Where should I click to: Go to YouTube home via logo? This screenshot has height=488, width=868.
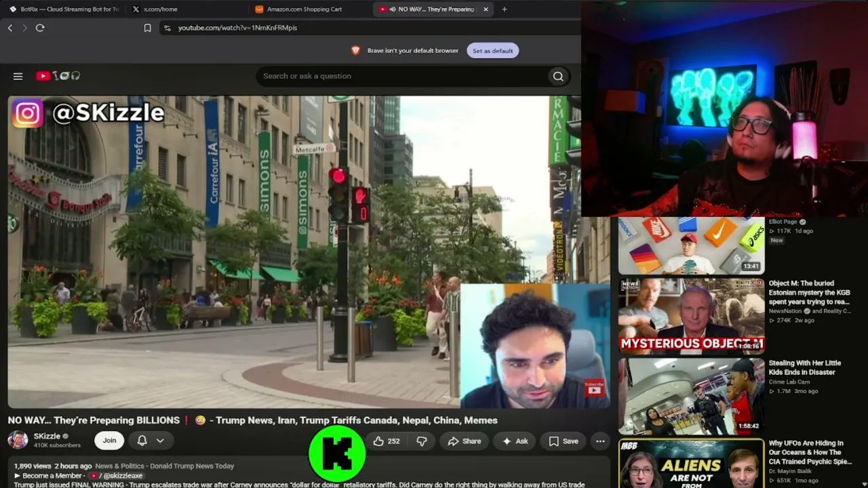(58, 76)
